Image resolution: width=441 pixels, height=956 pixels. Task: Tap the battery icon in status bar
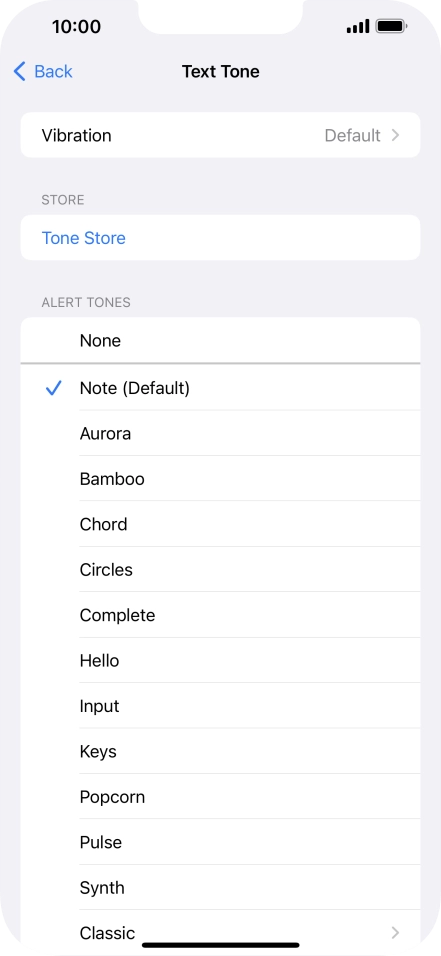coord(392,26)
